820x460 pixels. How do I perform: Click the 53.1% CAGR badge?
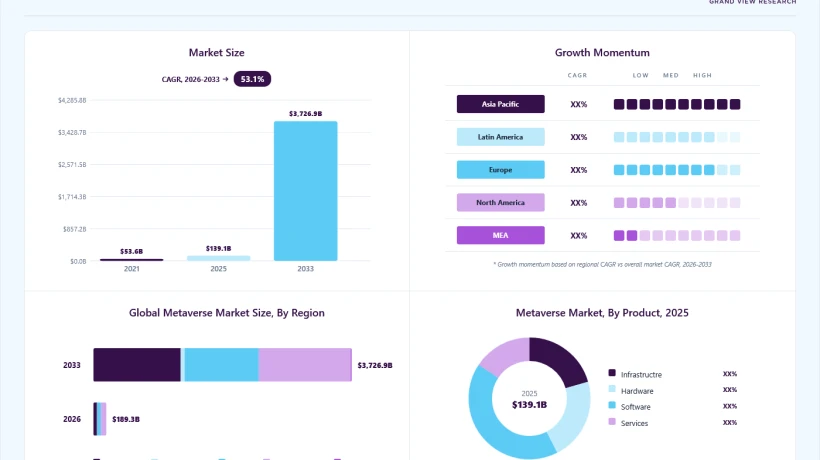[252, 79]
